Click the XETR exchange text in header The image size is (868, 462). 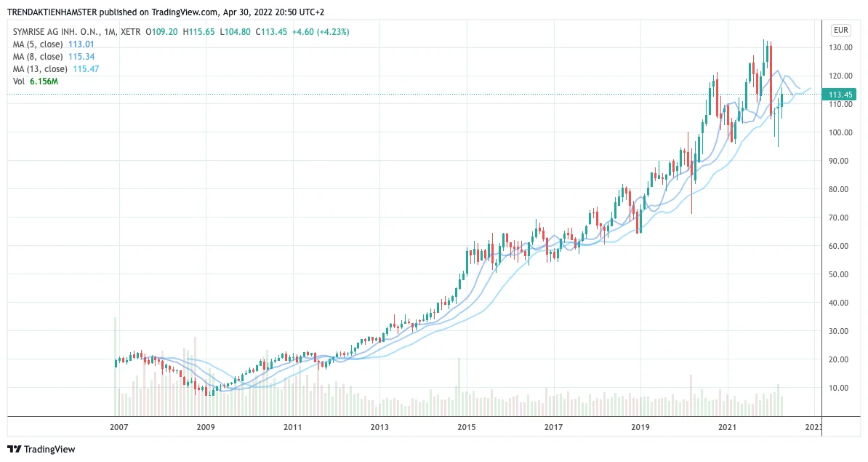tap(131, 32)
